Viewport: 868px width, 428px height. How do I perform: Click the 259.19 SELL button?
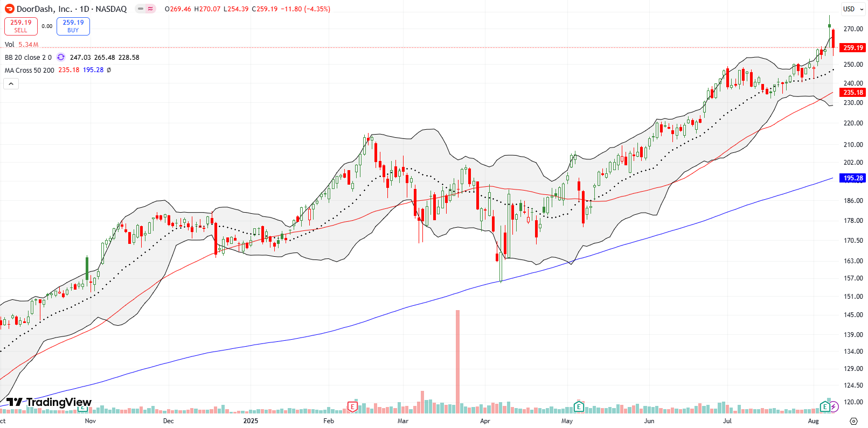coord(21,26)
